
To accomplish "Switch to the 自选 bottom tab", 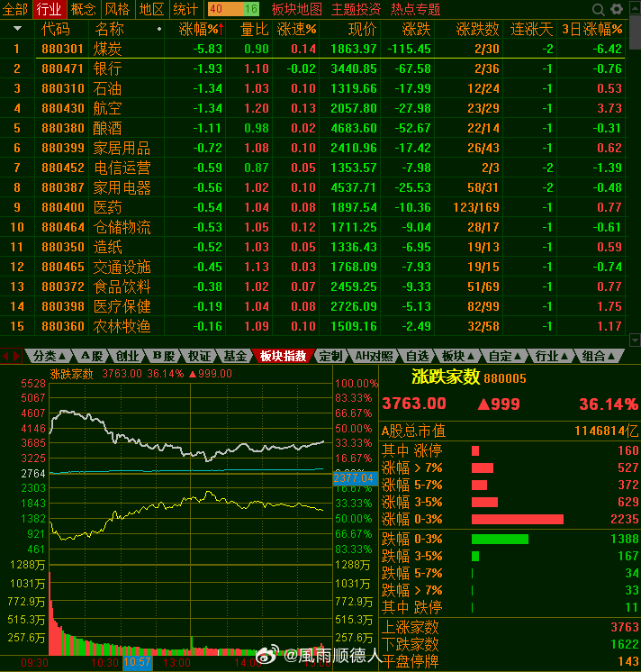I will coord(417,356).
